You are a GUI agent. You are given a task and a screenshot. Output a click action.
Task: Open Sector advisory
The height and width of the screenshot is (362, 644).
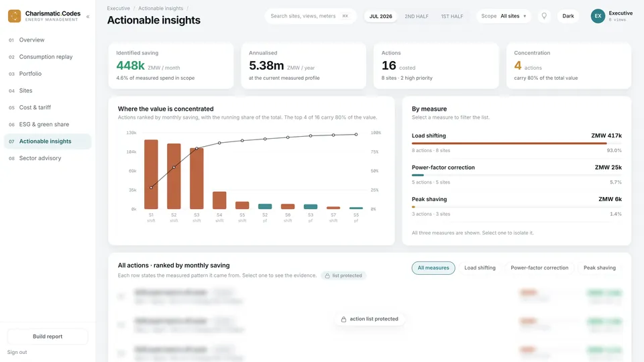(48, 158)
